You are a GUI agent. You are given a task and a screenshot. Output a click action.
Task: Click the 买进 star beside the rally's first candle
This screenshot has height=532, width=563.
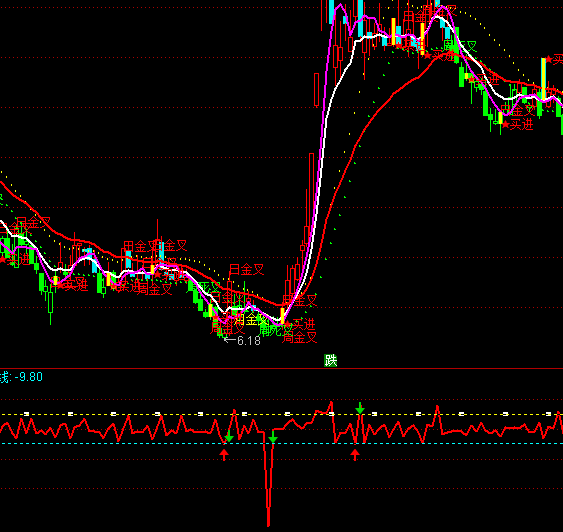pos(300,325)
